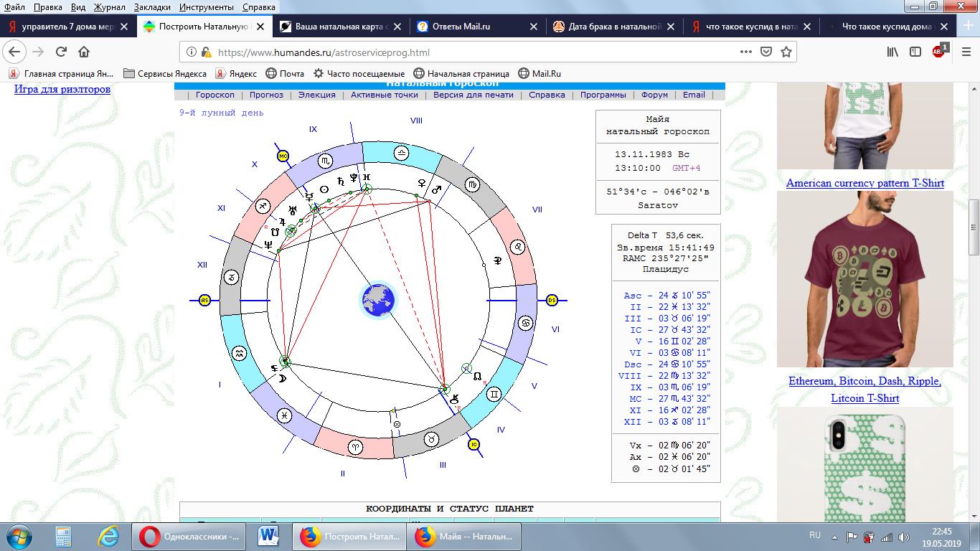The width and height of the screenshot is (980, 551).
Task: Click the maroon bitcoin T-shirt image
Action: (x=864, y=280)
